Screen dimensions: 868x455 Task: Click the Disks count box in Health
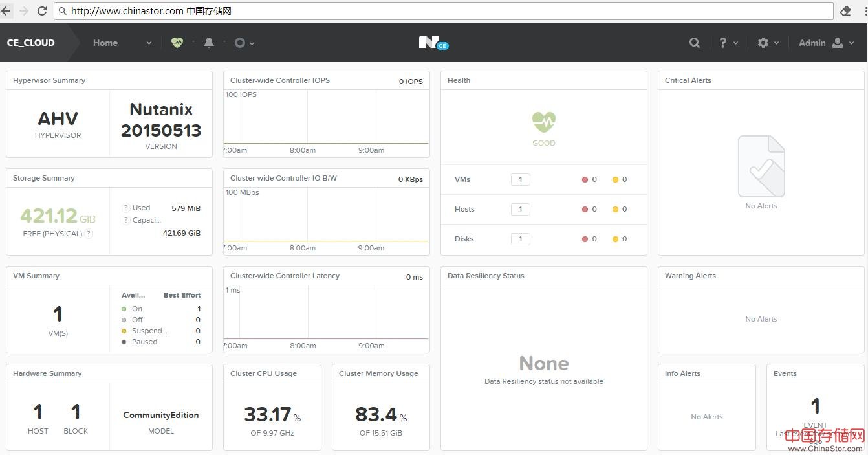[x=520, y=239]
